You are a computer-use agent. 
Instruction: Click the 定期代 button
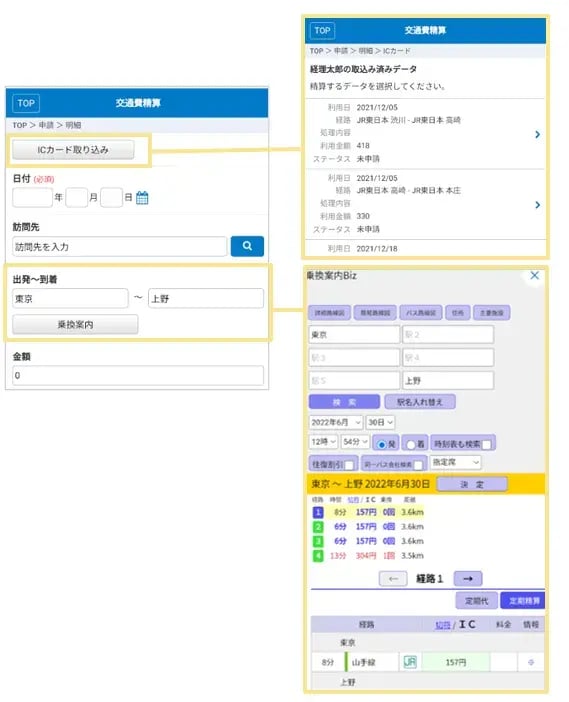coord(476,601)
